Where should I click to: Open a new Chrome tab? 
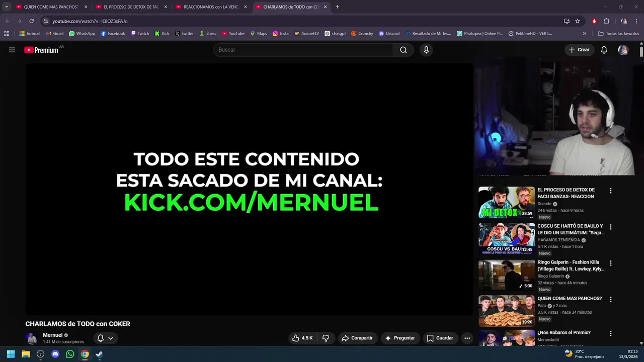(337, 7)
